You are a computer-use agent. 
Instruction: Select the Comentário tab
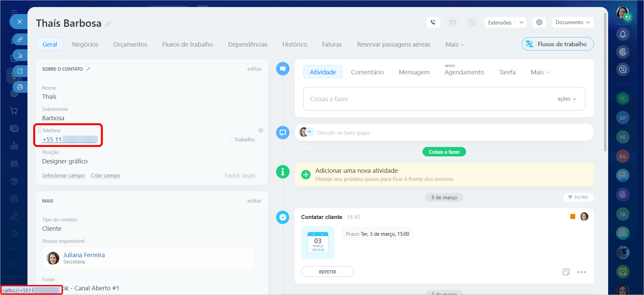tap(367, 72)
